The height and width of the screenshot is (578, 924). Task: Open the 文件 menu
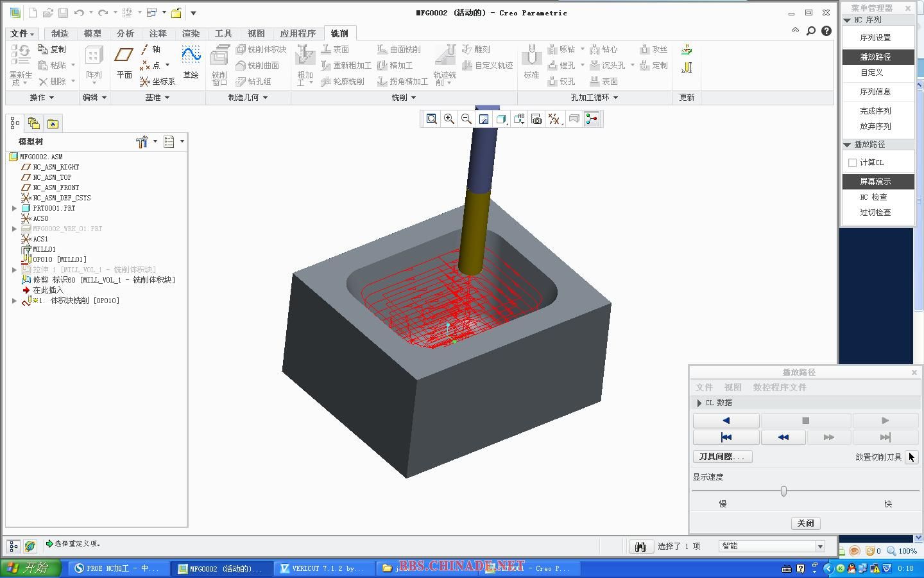tap(22, 33)
